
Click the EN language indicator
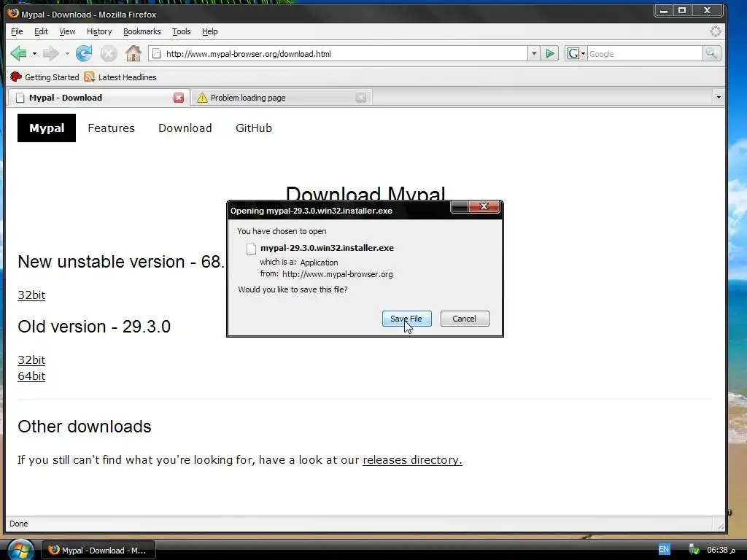664,550
